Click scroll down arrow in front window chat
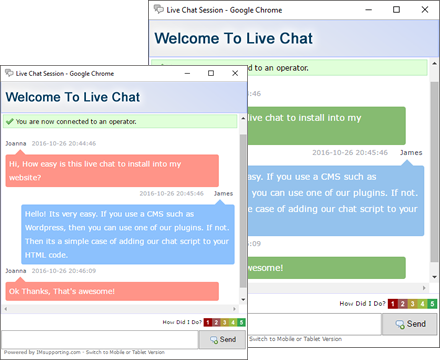440x360 pixels. click(x=243, y=300)
